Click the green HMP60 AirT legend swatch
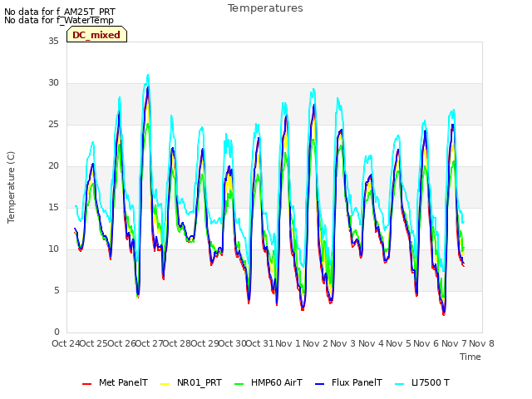 point(239,384)
